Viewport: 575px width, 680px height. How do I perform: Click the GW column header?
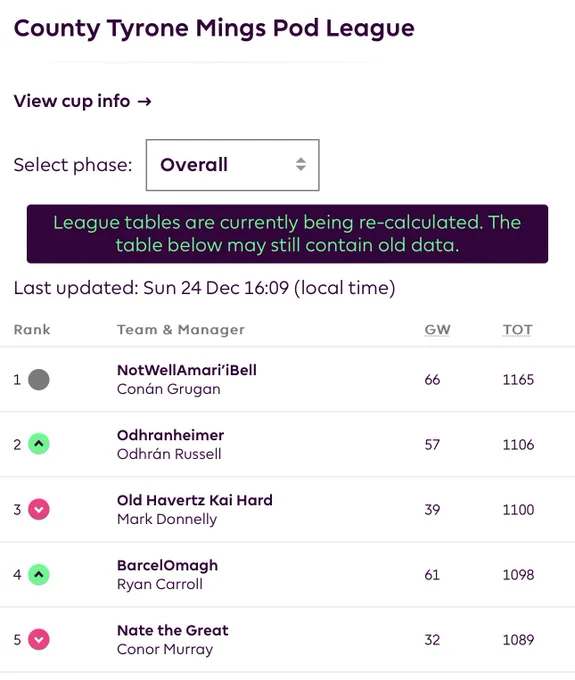tap(437, 330)
